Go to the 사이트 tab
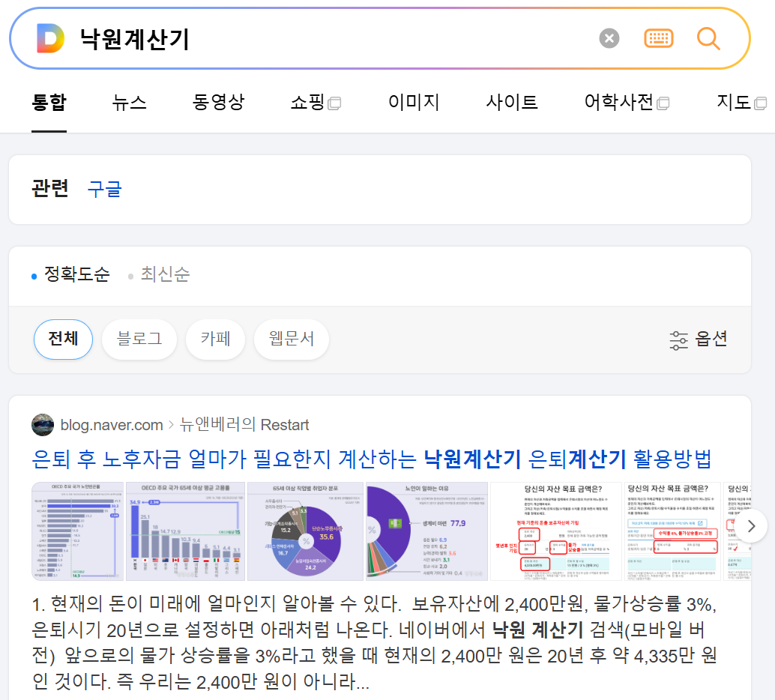775x700 pixels. point(512,103)
